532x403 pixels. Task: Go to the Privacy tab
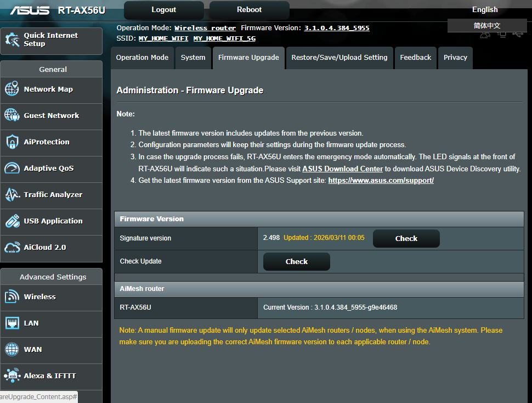click(455, 58)
